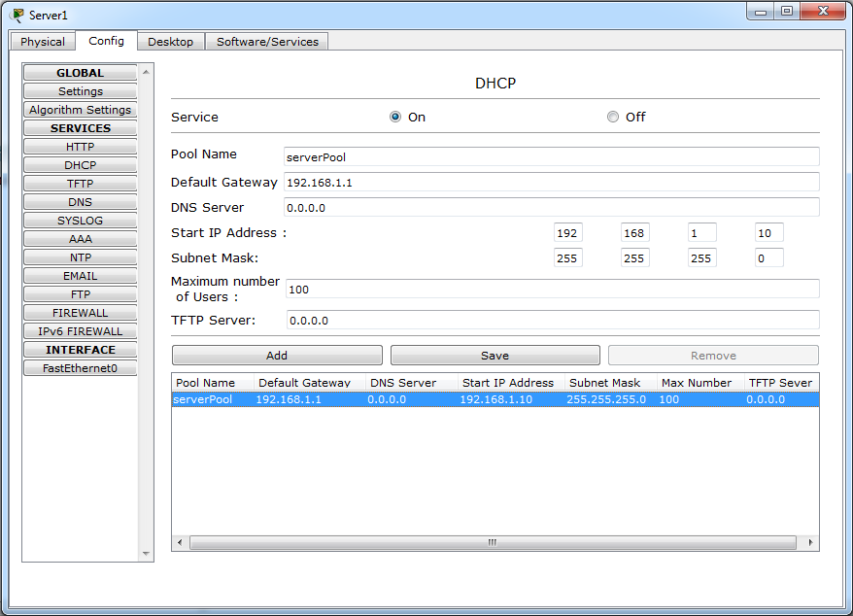This screenshot has height=616, width=853.
Task: Select the AAA service
Action: pyautogui.click(x=80, y=238)
